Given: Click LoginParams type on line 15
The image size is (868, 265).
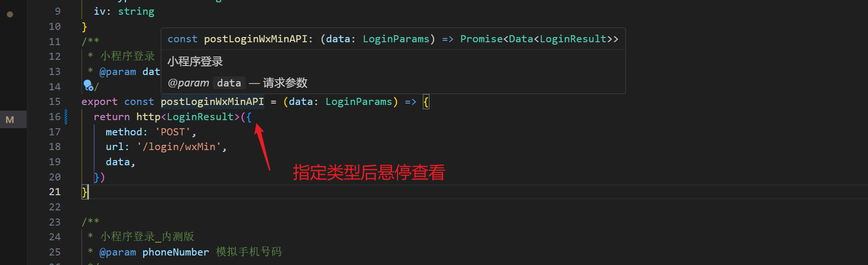Looking at the screenshot, I should [359, 102].
